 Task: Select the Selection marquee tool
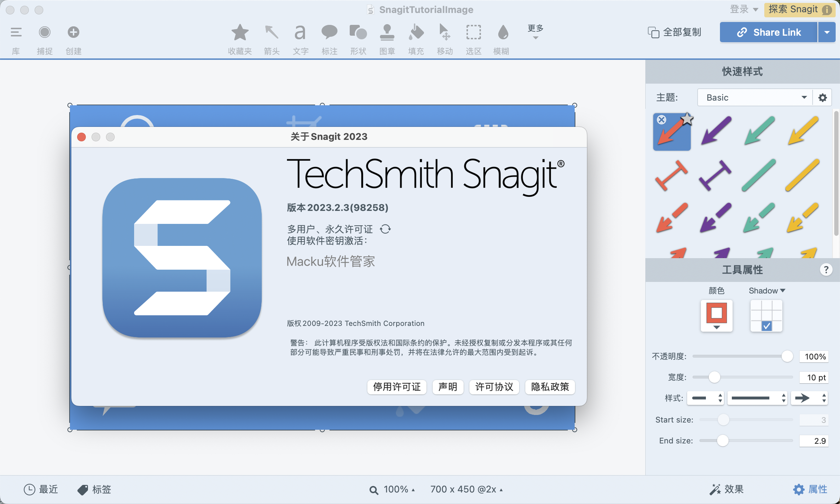tap(473, 32)
